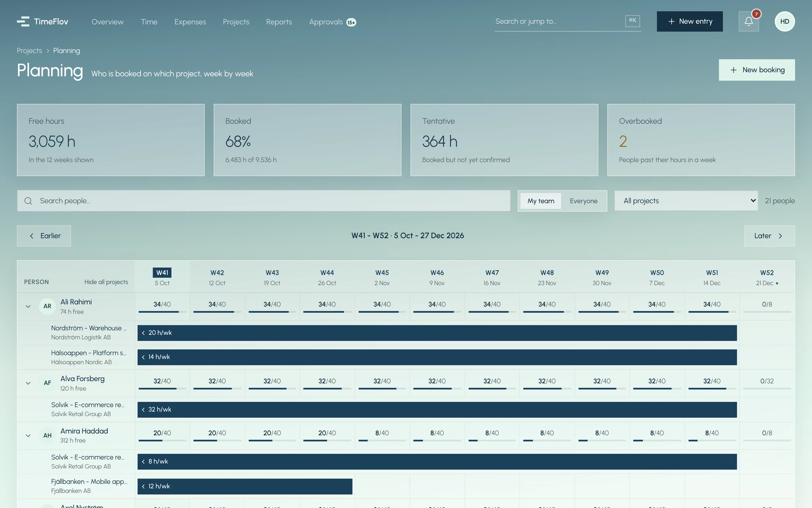The width and height of the screenshot is (812, 508).
Task: Select the My team filter
Action: click(541, 201)
